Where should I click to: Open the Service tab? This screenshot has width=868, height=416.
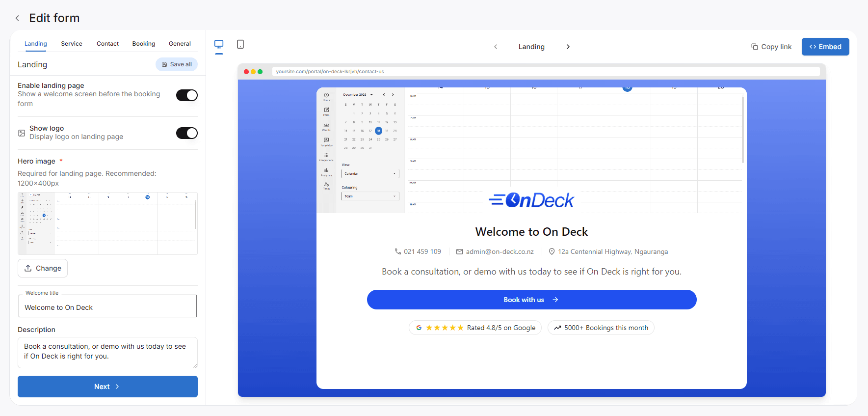point(72,44)
